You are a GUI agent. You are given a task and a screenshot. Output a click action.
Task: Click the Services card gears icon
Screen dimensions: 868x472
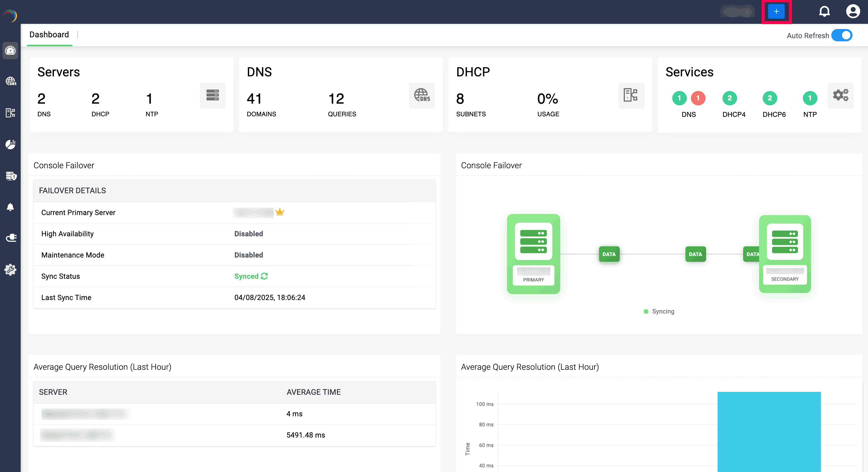coord(840,95)
